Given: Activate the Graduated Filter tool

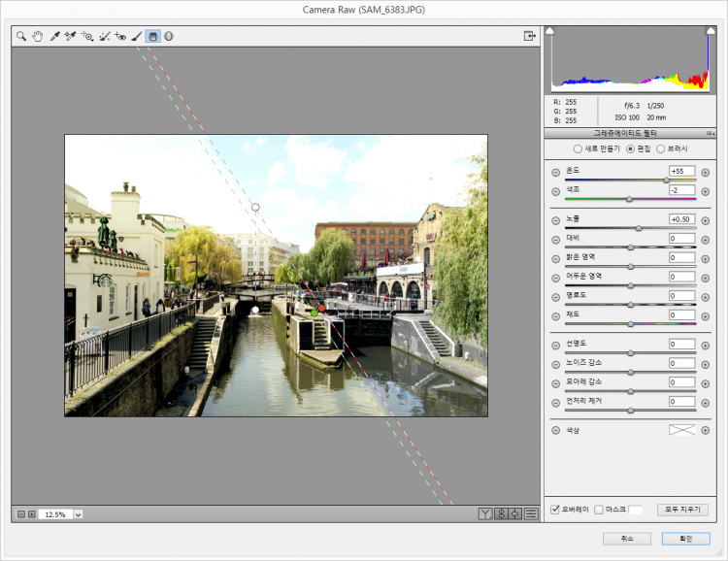Looking at the screenshot, I should click(153, 36).
